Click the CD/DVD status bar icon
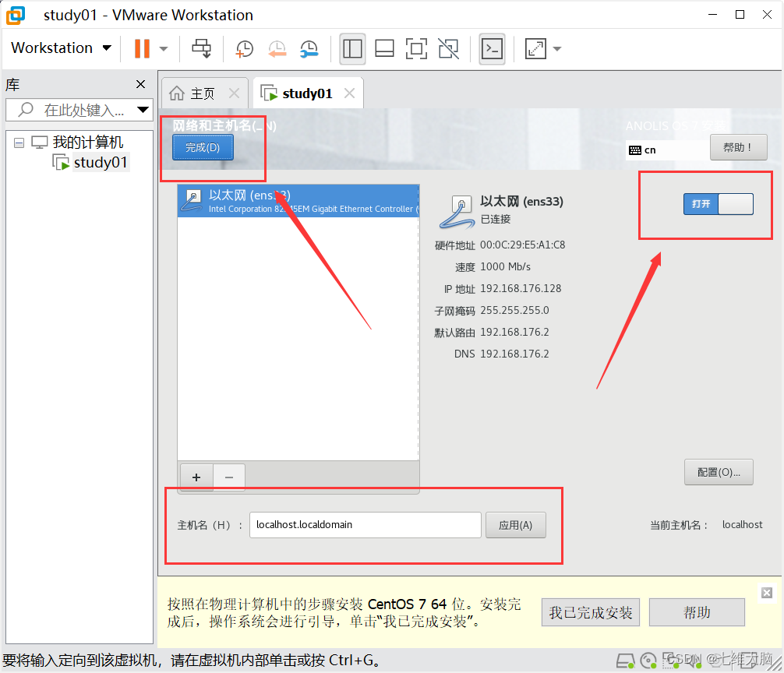Image resolution: width=784 pixels, height=673 pixels. tap(649, 661)
